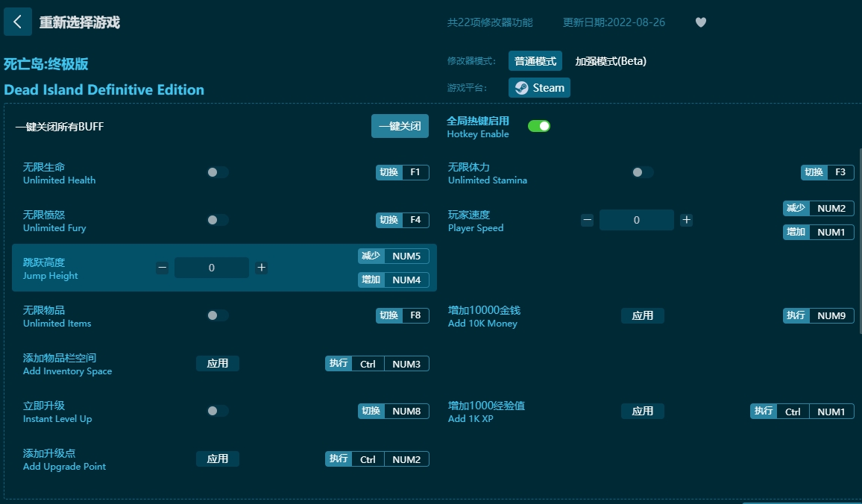Click the Jump Height value input field
The image size is (862, 504).
point(212,267)
